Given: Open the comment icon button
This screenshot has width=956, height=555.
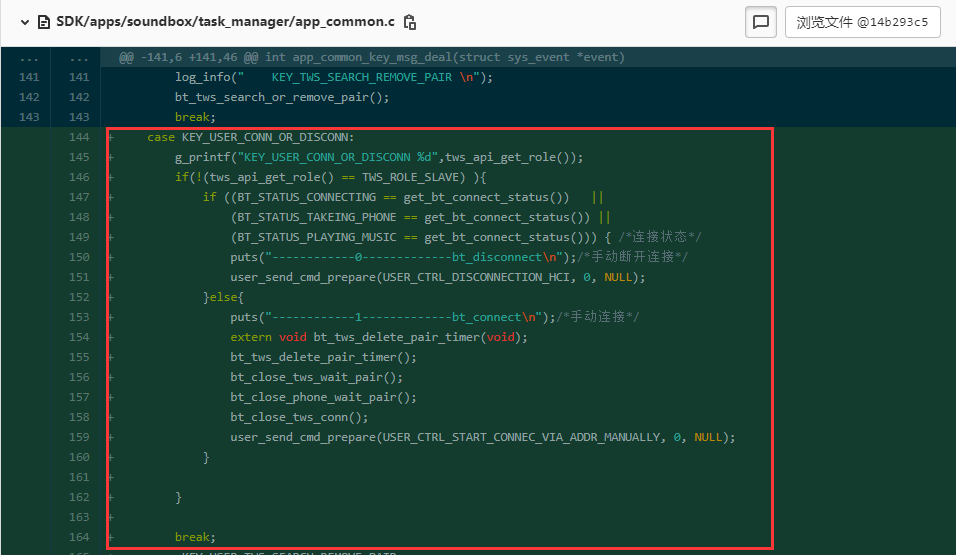Looking at the screenshot, I should [760, 23].
